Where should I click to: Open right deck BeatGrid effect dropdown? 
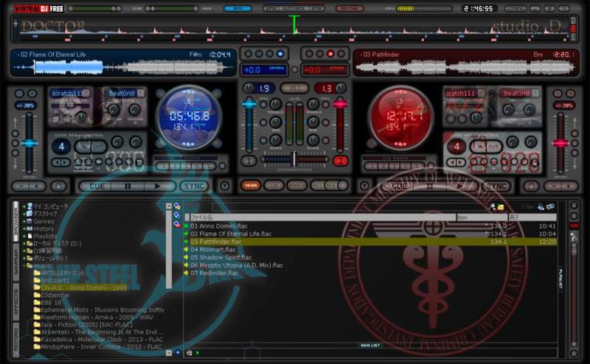click(535, 93)
